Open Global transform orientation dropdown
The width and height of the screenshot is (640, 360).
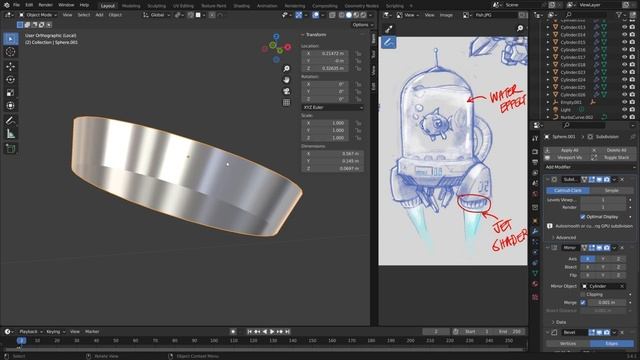tap(157, 15)
